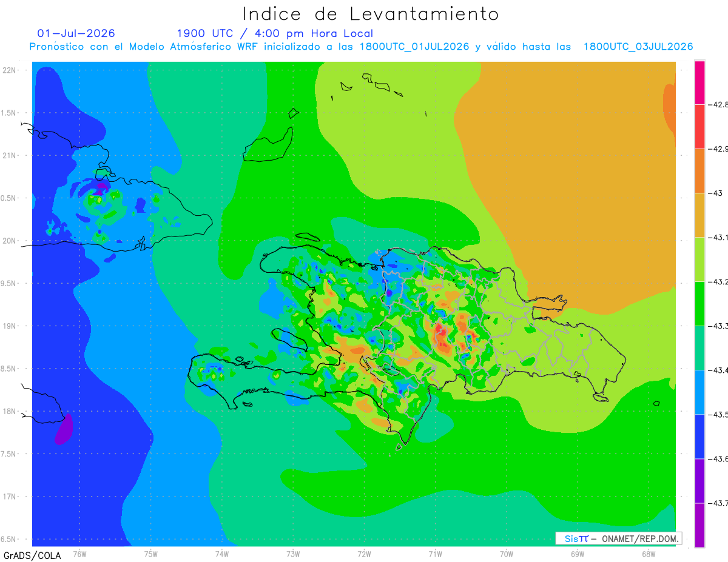Click the '1.5N' latitude axis label
Viewport: 728px width, 562px height.
[x=9, y=113]
